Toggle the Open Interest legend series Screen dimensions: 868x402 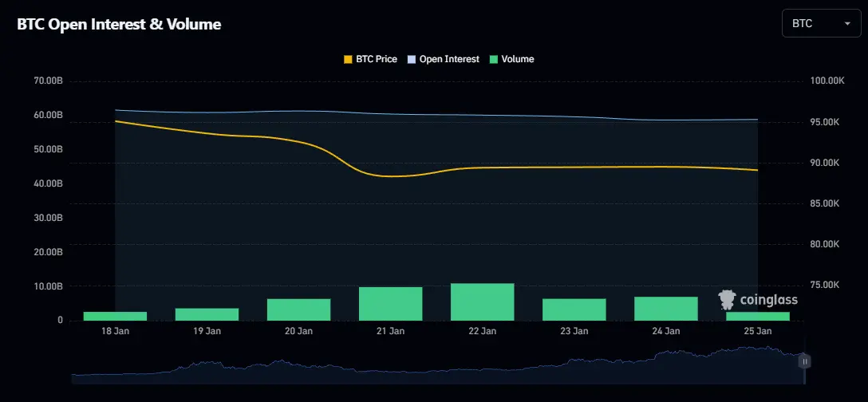(443, 59)
